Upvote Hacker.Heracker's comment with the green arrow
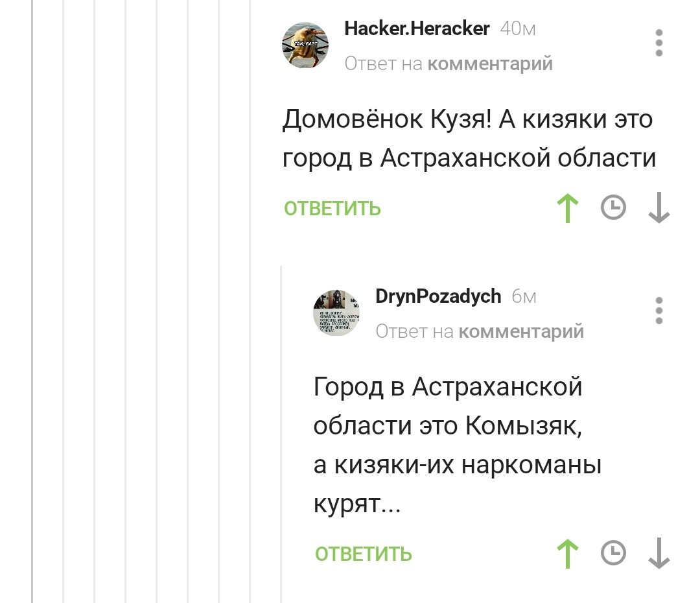The width and height of the screenshot is (700, 603). 568,208
